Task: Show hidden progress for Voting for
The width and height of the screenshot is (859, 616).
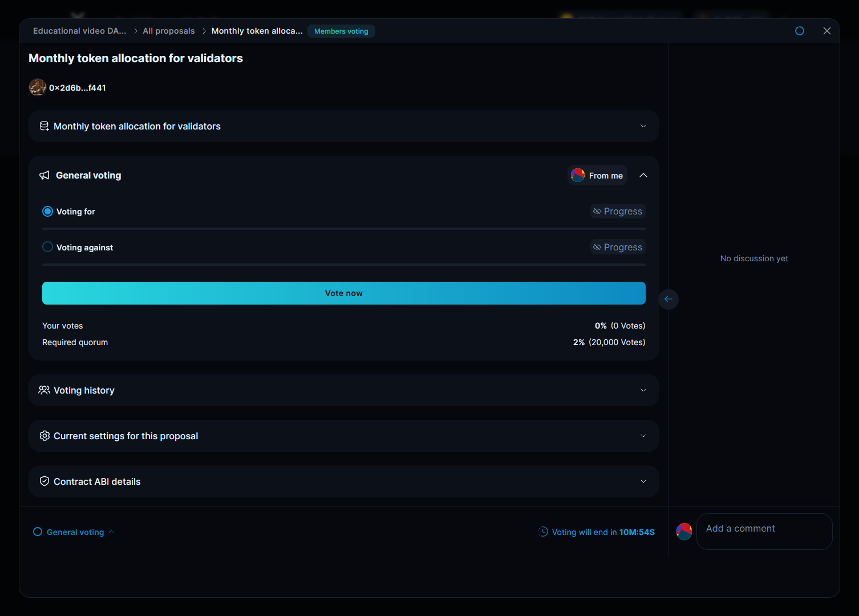Action: [618, 211]
